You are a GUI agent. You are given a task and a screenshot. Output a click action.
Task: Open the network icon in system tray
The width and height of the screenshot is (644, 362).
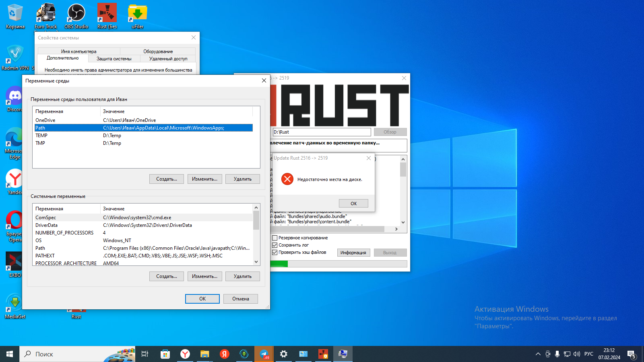click(567, 354)
